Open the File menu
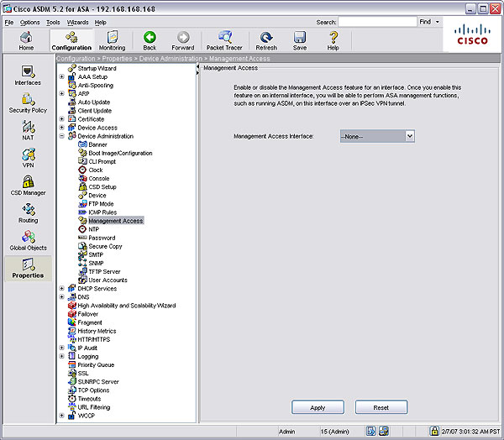 (9, 22)
